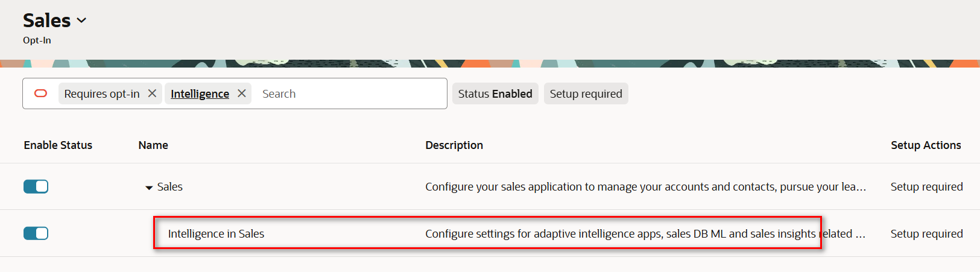This screenshot has height=272, width=980.
Task: Open Setup required for Intelligence in Sales
Action: 926,233
